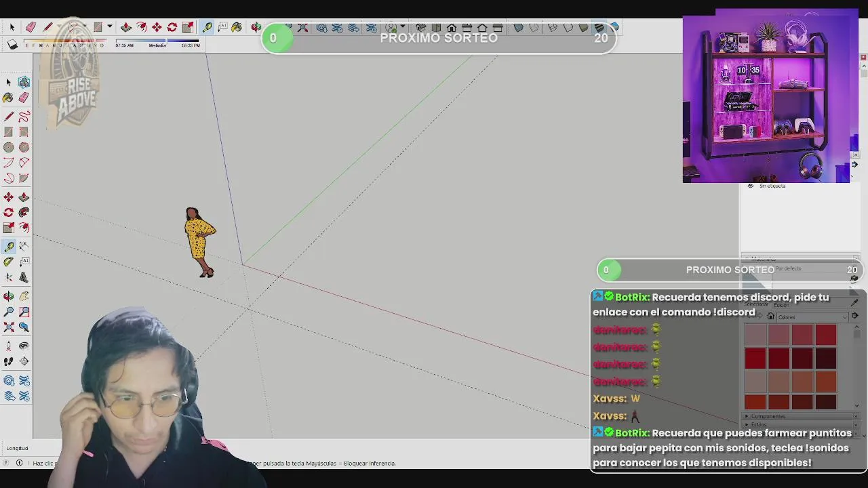Screen dimensions: 868x488
Task: Toggle the shadows display icon
Action: tap(12, 45)
